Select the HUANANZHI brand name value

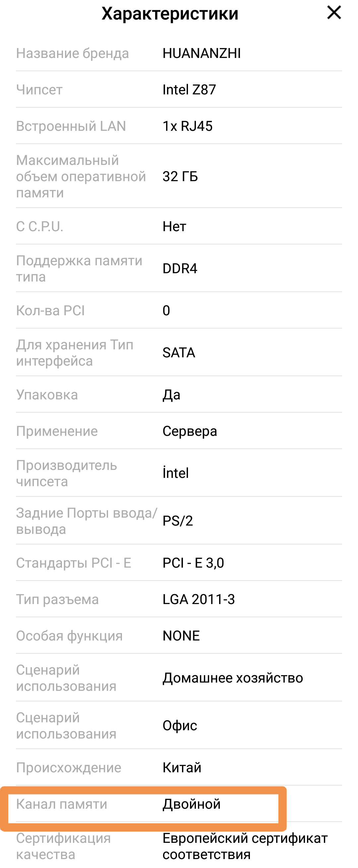(x=202, y=53)
